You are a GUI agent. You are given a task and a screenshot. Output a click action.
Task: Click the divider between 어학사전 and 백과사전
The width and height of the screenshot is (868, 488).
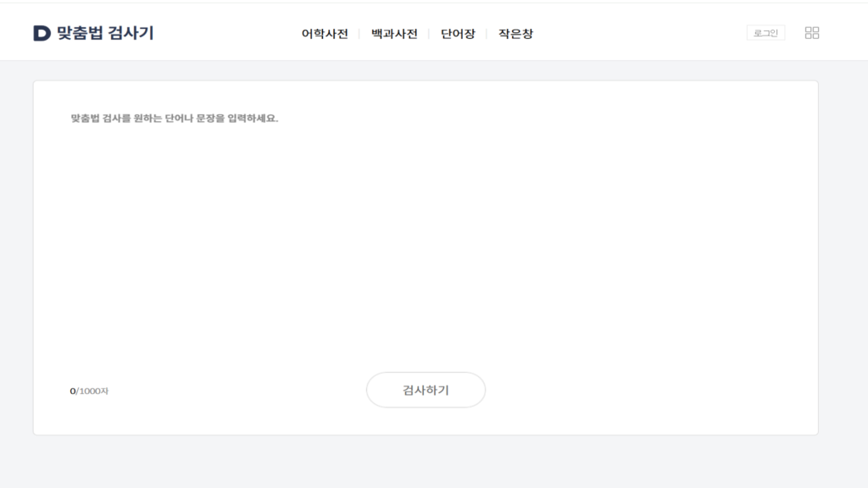pyautogui.click(x=359, y=34)
